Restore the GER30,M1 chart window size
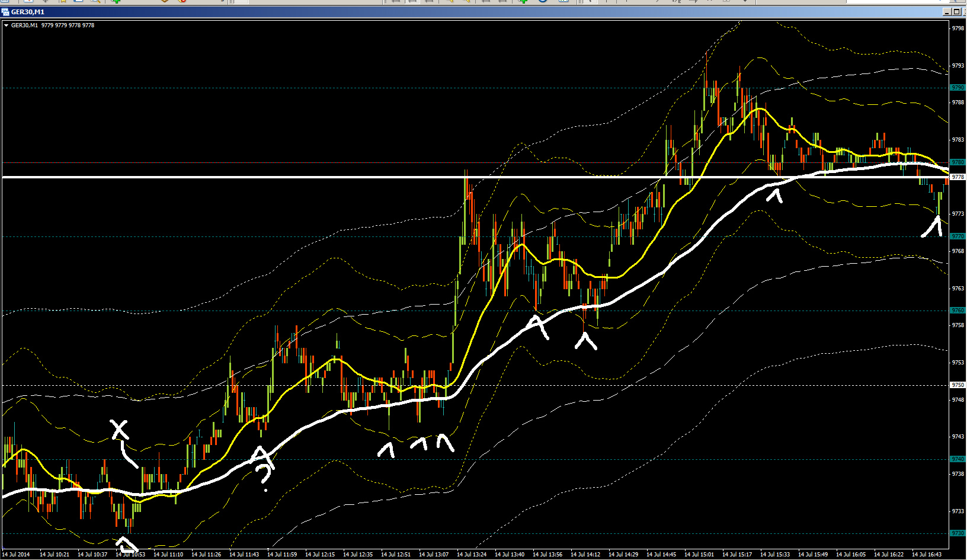 click(956, 12)
